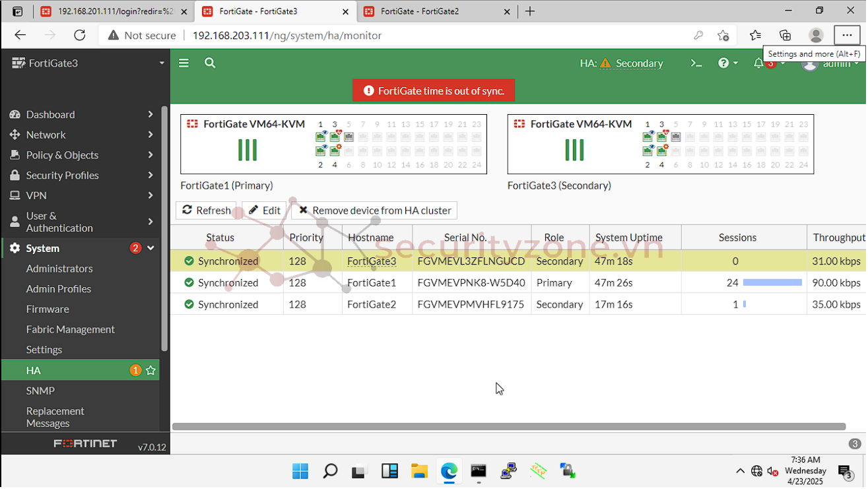
Task: Open Settings and more ellipsis
Action: 847,36
